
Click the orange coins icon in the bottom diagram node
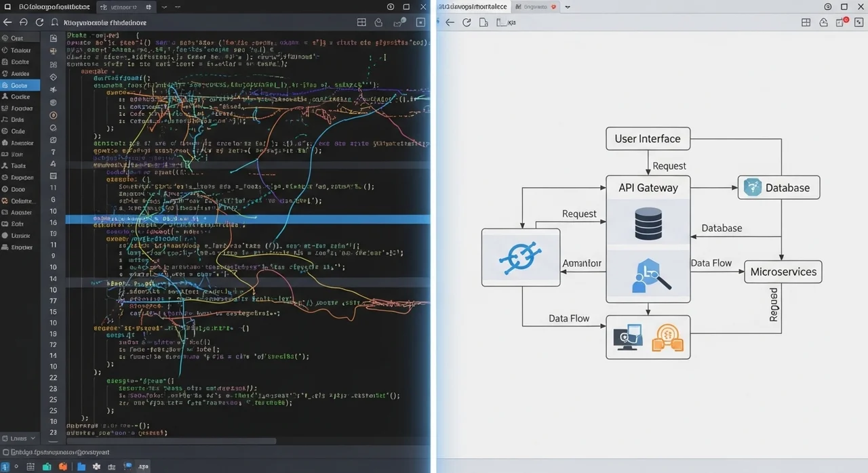[667, 337]
